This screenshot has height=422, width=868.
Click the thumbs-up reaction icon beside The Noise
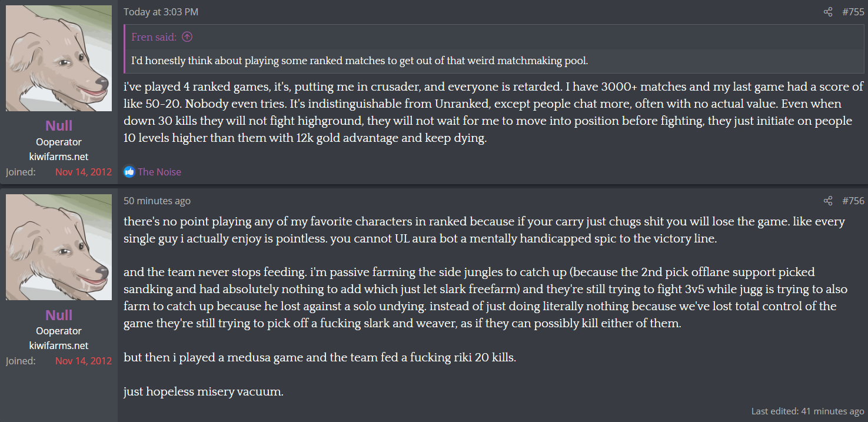(x=129, y=172)
